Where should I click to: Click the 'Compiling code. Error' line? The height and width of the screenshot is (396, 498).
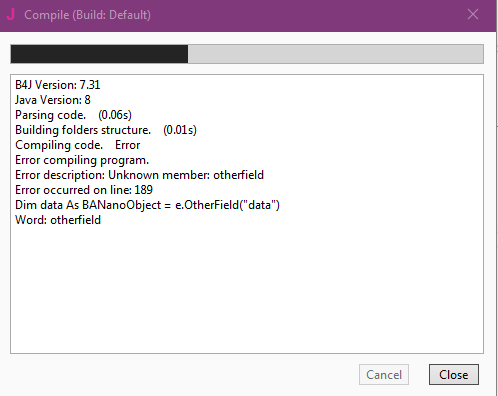point(78,145)
